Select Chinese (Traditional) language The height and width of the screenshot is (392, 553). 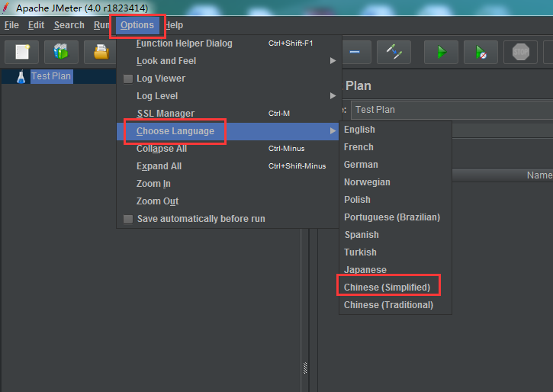(x=395, y=305)
